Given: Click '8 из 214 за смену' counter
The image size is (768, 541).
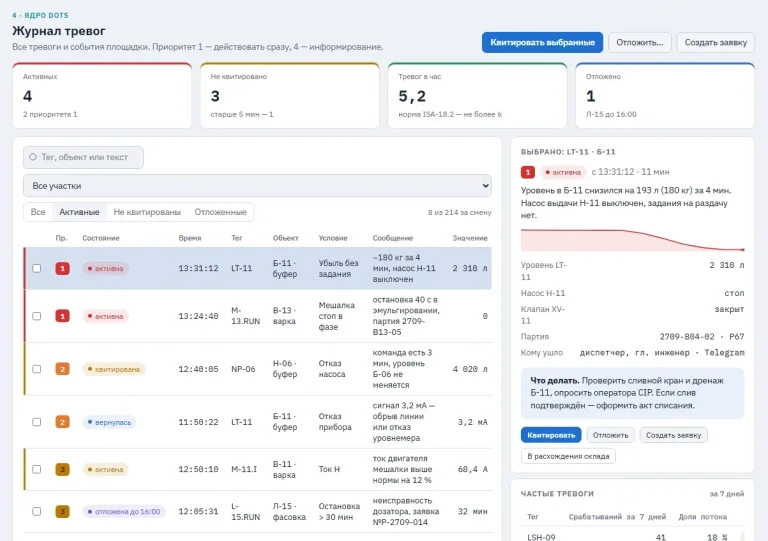Looking at the screenshot, I should [x=459, y=212].
